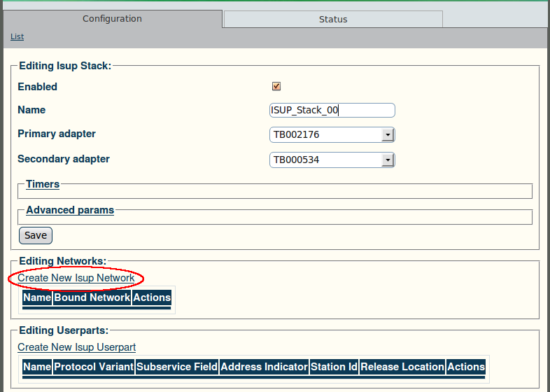Screen dimensions: 550x392
Task: Go back via the List link
Action: [x=17, y=36]
